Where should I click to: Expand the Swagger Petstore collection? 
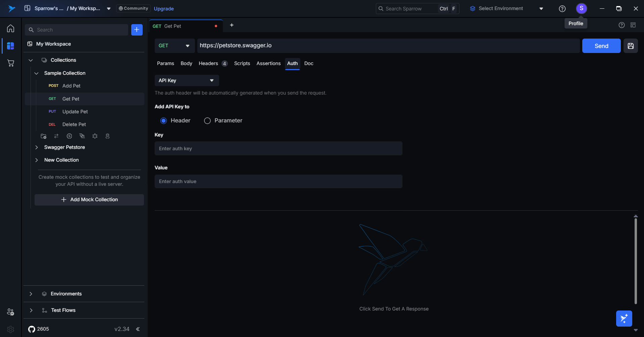pyautogui.click(x=37, y=147)
